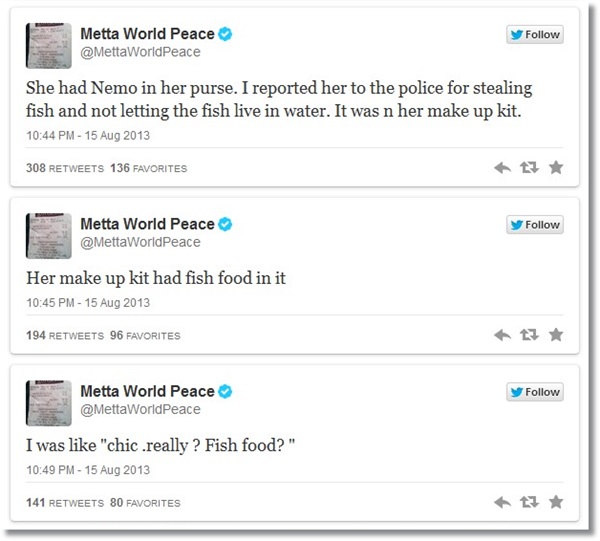This screenshot has height=541, width=600.
Task: Retweet the make up kit fish food tweet
Action: tap(529, 335)
